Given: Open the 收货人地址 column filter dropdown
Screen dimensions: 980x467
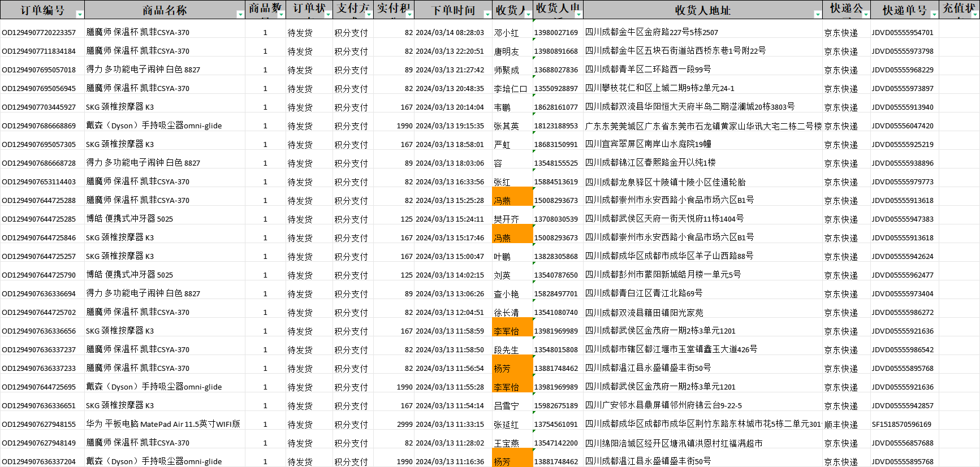Looking at the screenshot, I should click(818, 14).
